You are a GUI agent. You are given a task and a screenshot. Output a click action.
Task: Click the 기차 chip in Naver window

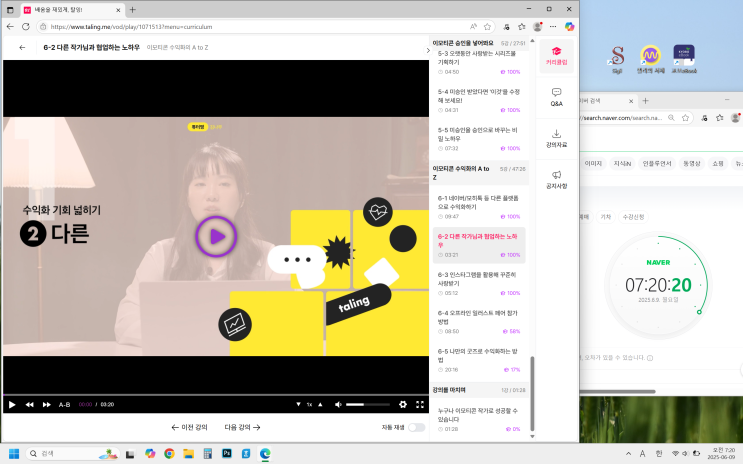coord(606,217)
